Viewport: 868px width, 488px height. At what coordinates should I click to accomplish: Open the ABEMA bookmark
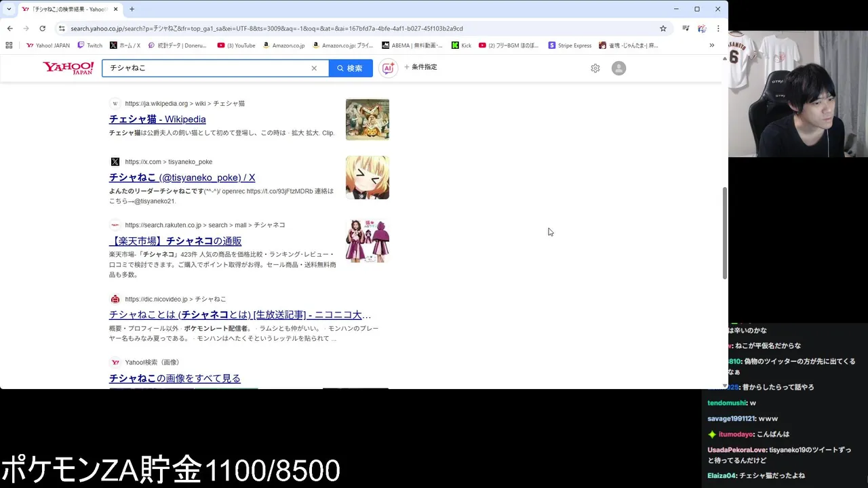[x=412, y=45]
